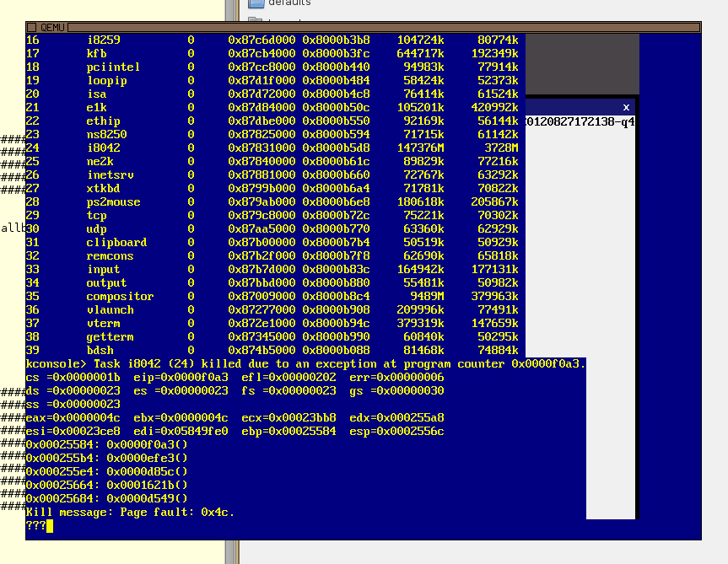Viewport: 728px width, 564px height.
Task: Select the ethip task name
Action: pos(104,121)
